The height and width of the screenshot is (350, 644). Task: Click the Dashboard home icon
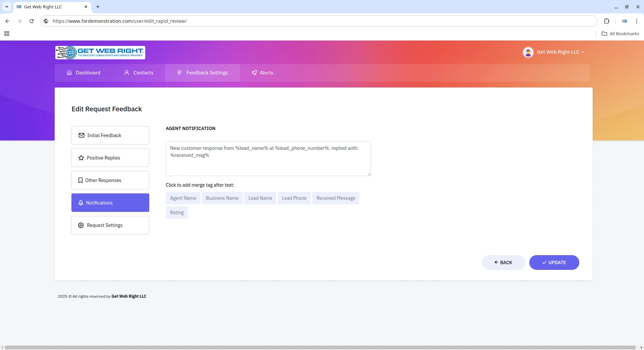pos(69,73)
